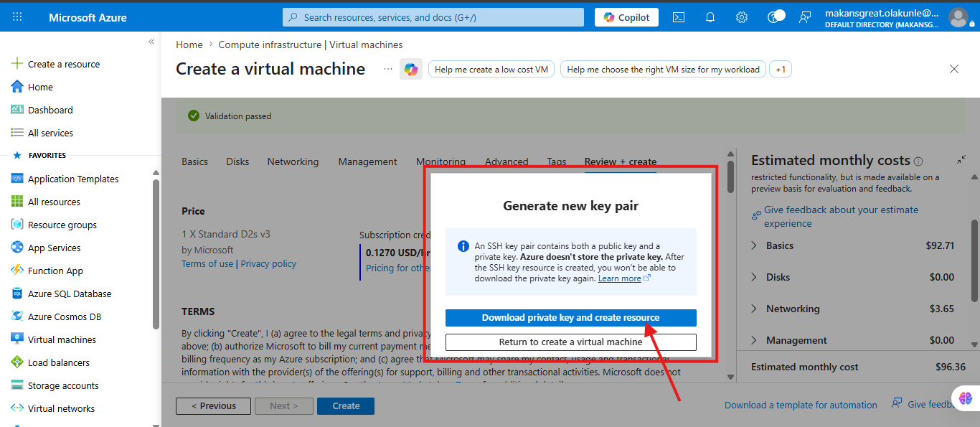Click the Copilot sparkle icon beside page title
The height and width of the screenshot is (427, 980).
(x=411, y=70)
